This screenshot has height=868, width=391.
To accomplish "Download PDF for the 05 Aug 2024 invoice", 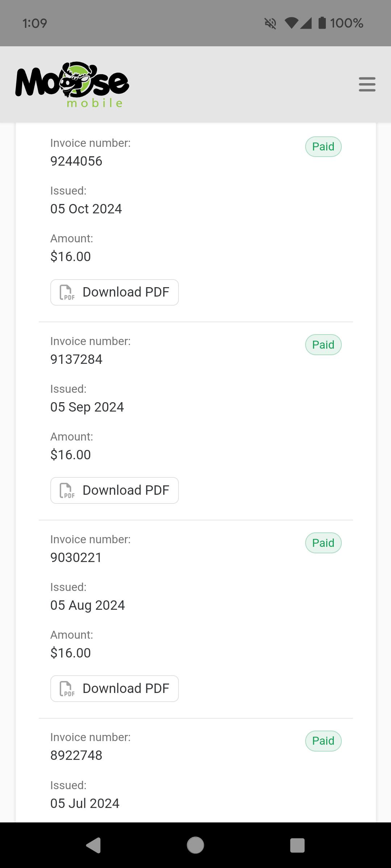I will click(114, 689).
